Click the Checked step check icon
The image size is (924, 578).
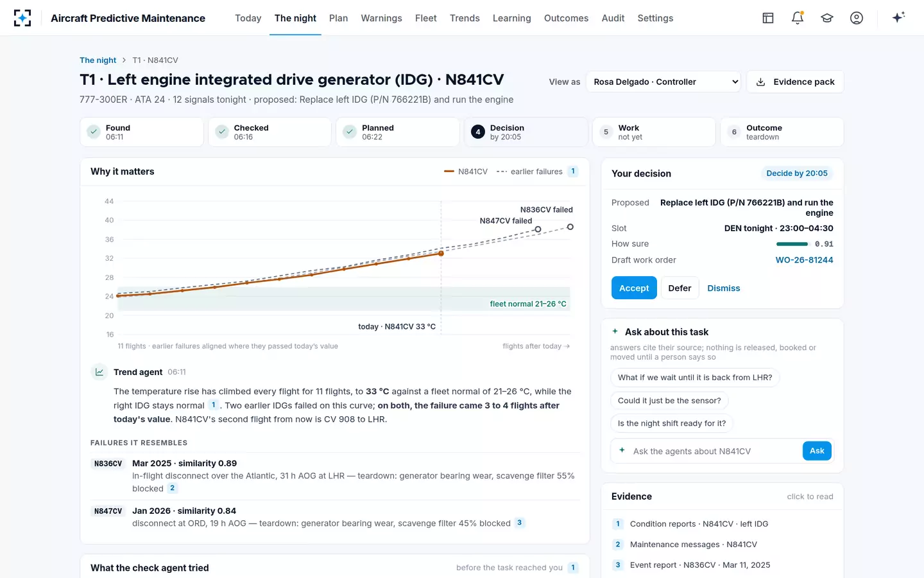point(222,132)
